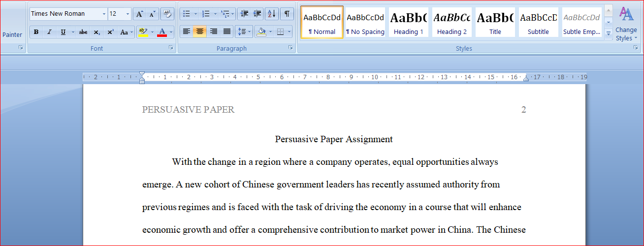Apply the Subtitle style
The height and width of the screenshot is (246, 644).
pos(539,23)
